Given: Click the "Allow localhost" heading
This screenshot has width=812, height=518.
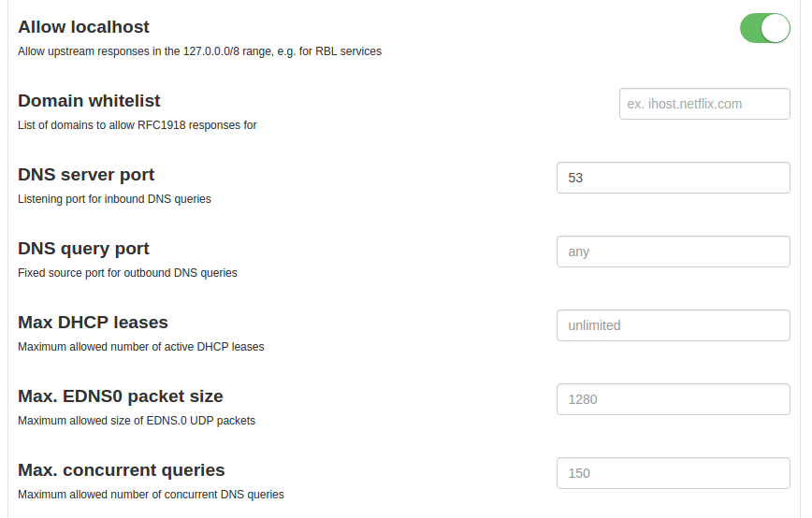Looking at the screenshot, I should point(83,27).
